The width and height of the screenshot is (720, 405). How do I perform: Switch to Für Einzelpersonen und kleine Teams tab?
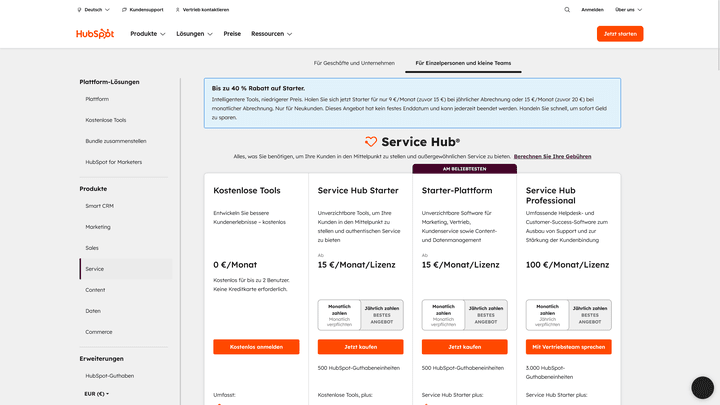click(x=463, y=63)
